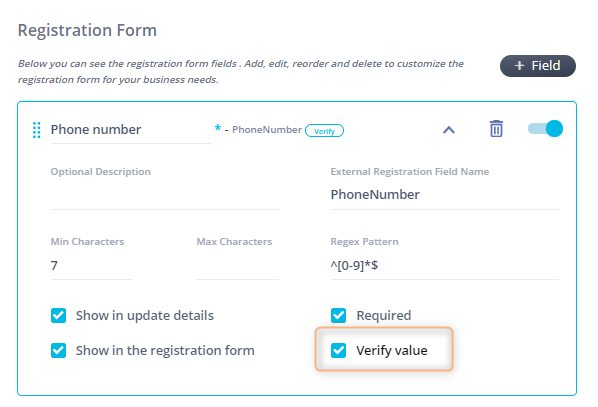
Task: Click the Verify badge next to PhoneNumber
Action: (324, 131)
